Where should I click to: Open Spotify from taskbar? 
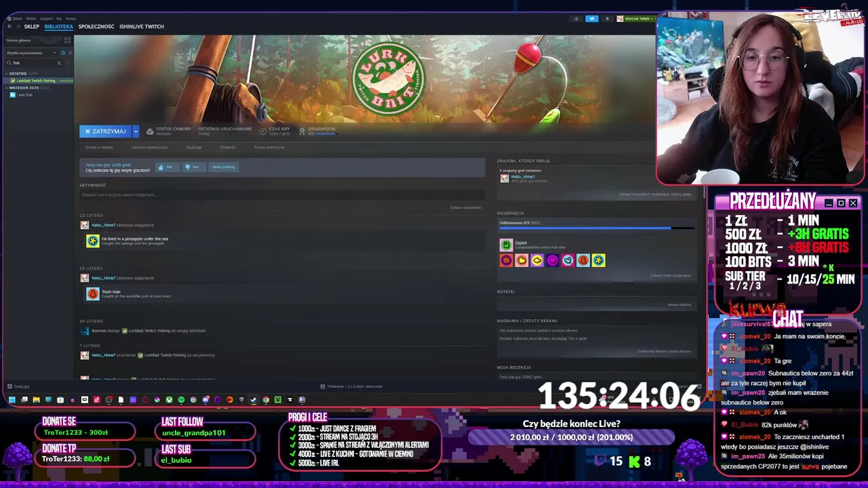click(x=181, y=400)
